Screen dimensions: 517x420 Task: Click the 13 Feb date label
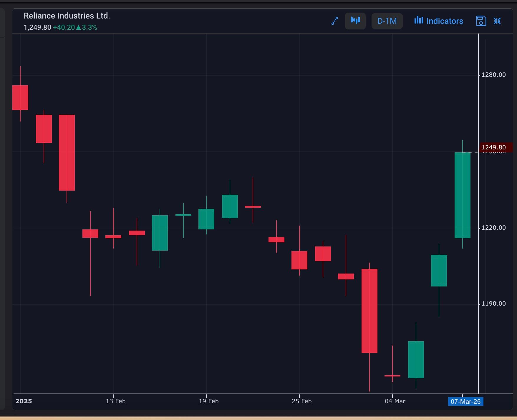pyautogui.click(x=116, y=401)
